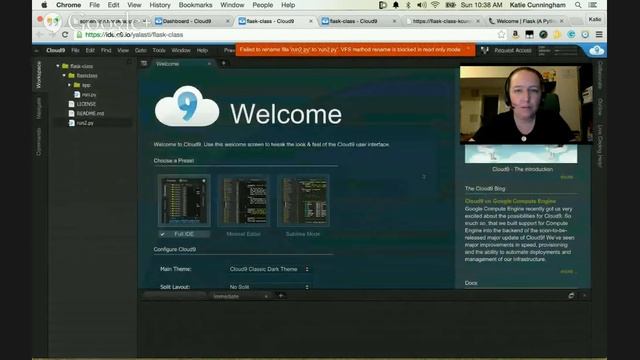Open the Cloud9 on Google Compute Engine post

tap(510, 201)
